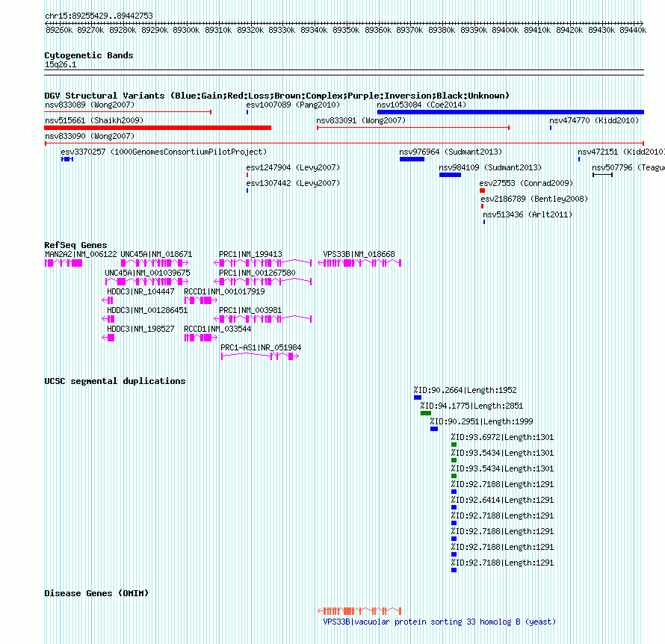Image resolution: width=665 pixels, height=644 pixels.
Task: Click the 89350k ruler tick label
Action: coord(346,30)
